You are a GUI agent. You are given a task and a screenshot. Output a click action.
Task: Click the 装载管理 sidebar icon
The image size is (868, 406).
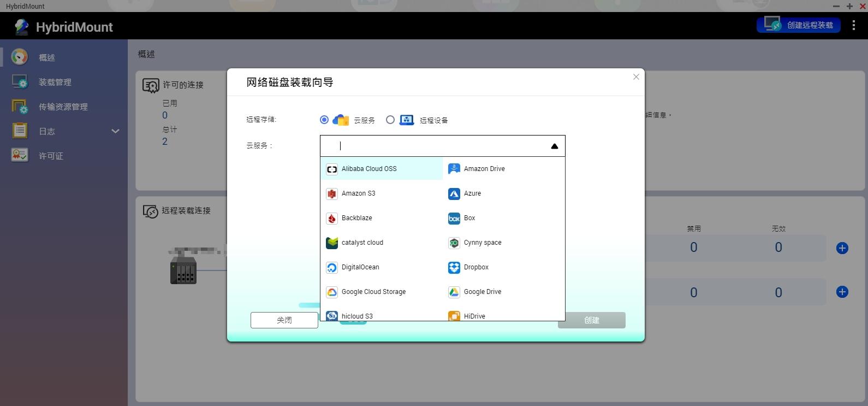(20, 82)
